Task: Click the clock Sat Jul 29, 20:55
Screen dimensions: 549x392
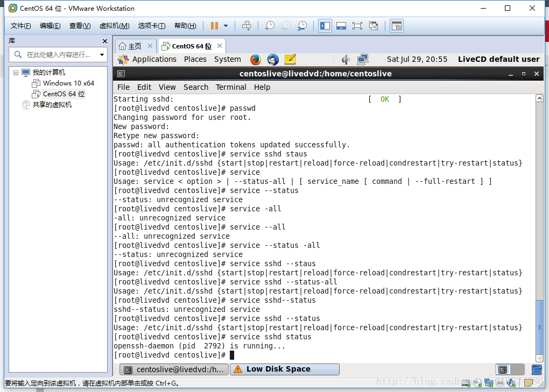Action: 417,60
